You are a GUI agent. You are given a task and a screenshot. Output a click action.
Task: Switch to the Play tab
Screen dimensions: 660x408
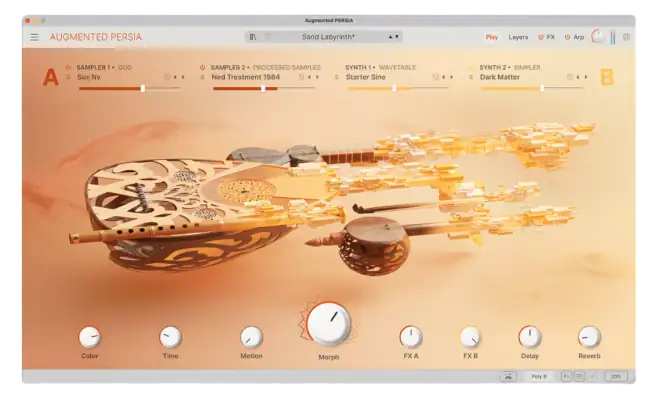click(492, 37)
